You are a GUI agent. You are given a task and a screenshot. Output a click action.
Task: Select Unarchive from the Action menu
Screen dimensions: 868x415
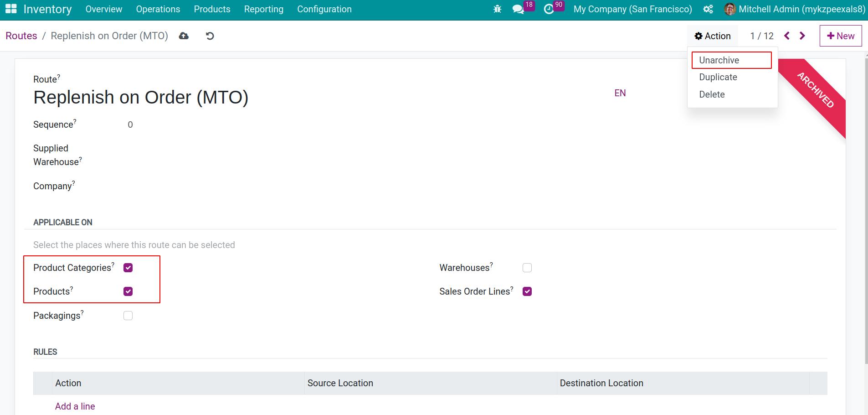pyautogui.click(x=732, y=60)
